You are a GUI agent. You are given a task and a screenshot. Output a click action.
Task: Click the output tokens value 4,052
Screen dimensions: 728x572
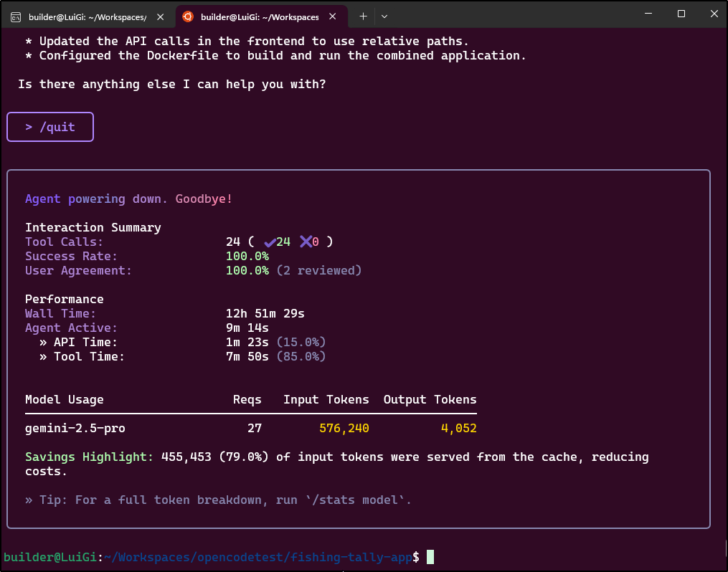click(459, 428)
